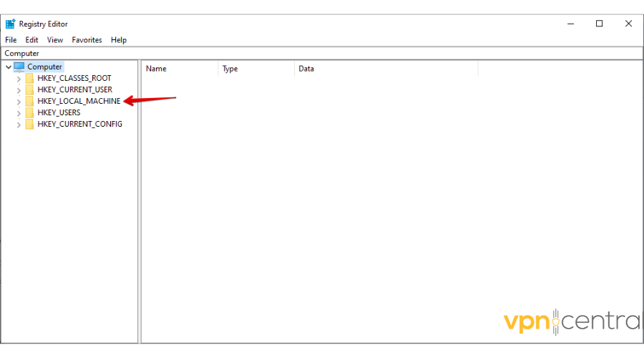Open the Favorites menu

tap(87, 40)
